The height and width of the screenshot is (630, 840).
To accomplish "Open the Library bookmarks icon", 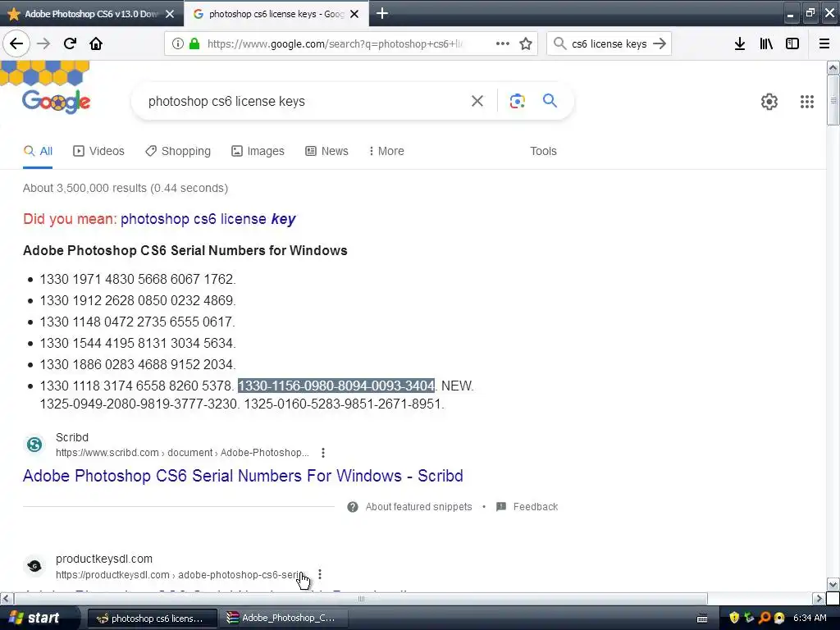I will pyautogui.click(x=766, y=43).
